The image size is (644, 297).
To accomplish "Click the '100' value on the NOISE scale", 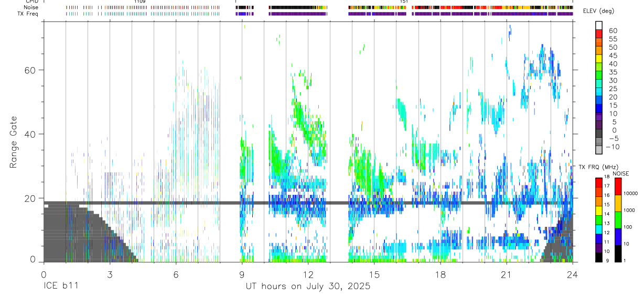I will (x=628, y=227).
